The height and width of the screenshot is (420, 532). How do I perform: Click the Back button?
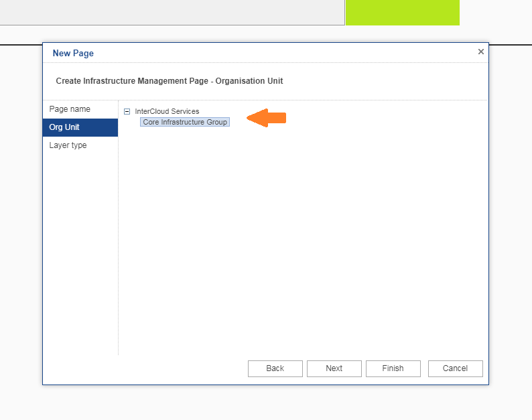point(275,368)
